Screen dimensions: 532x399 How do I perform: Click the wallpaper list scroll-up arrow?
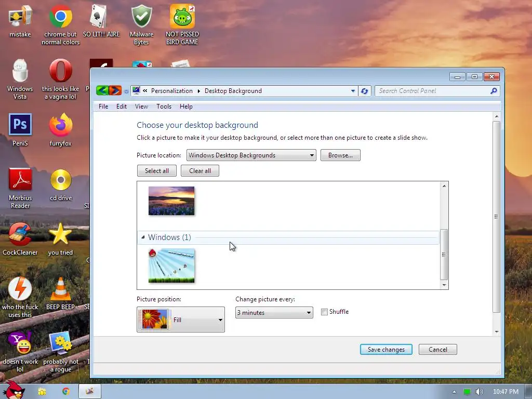tap(444, 186)
